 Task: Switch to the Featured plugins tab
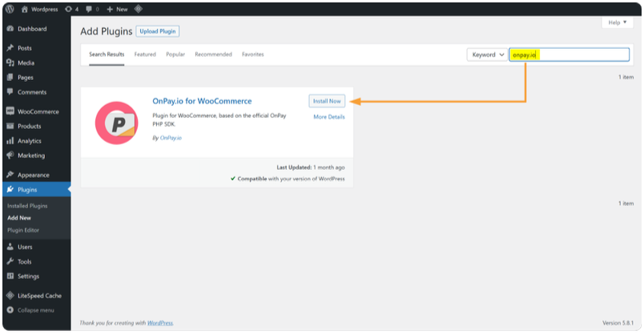tap(145, 54)
